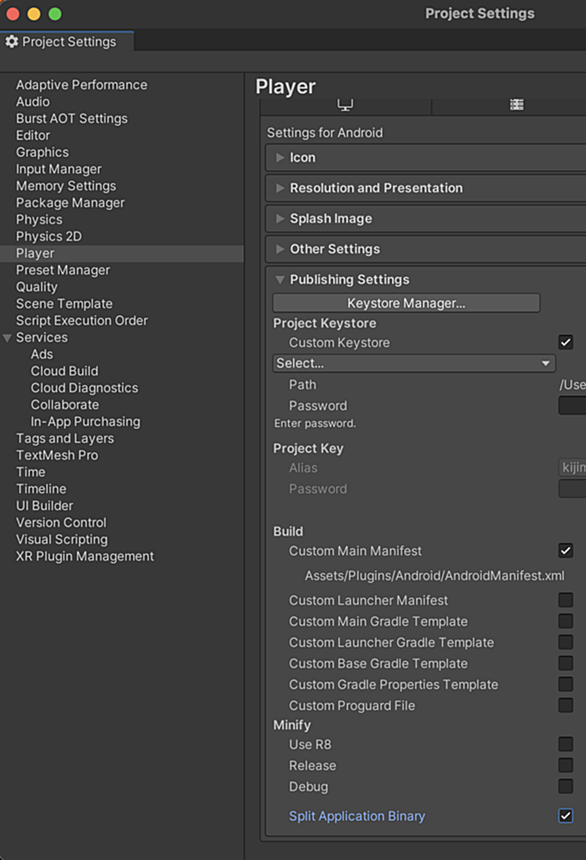Screen dimensions: 586x860
Task: Enable Custom Main Gradle Template
Action: (566, 621)
